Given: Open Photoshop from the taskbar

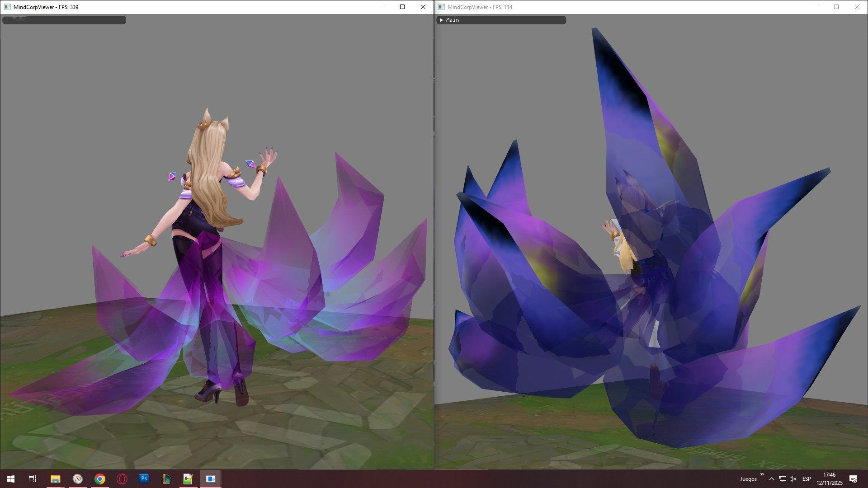Looking at the screenshot, I should tap(144, 479).
